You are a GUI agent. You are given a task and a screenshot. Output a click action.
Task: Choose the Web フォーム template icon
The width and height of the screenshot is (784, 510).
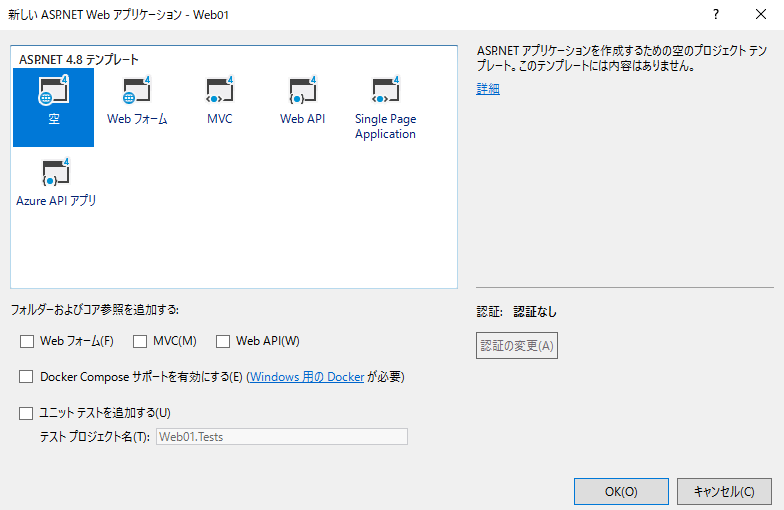(x=136, y=101)
